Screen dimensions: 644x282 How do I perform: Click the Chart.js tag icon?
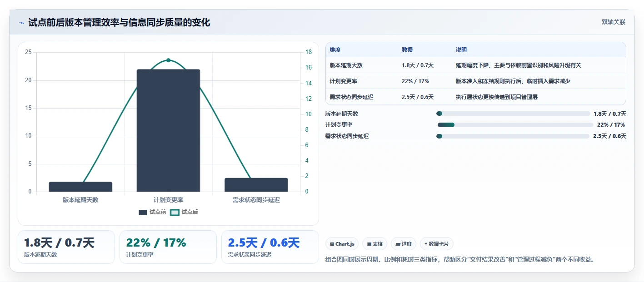(x=332, y=244)
